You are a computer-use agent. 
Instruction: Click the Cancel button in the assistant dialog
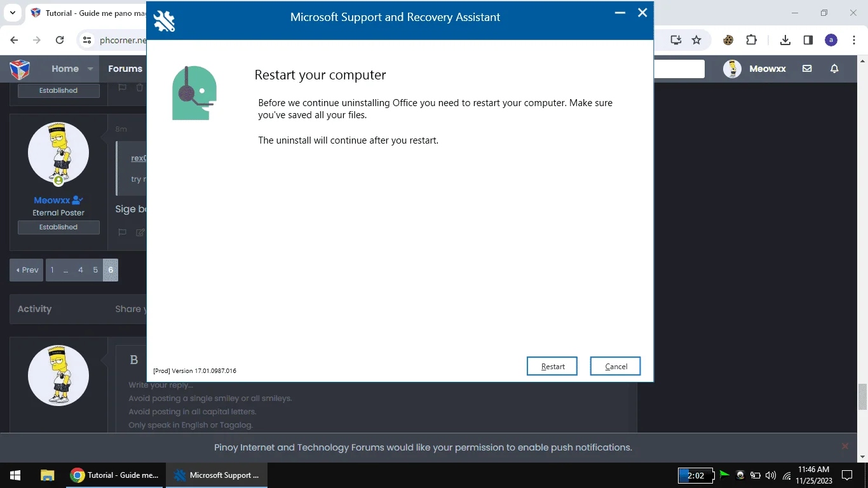point(615,366)
